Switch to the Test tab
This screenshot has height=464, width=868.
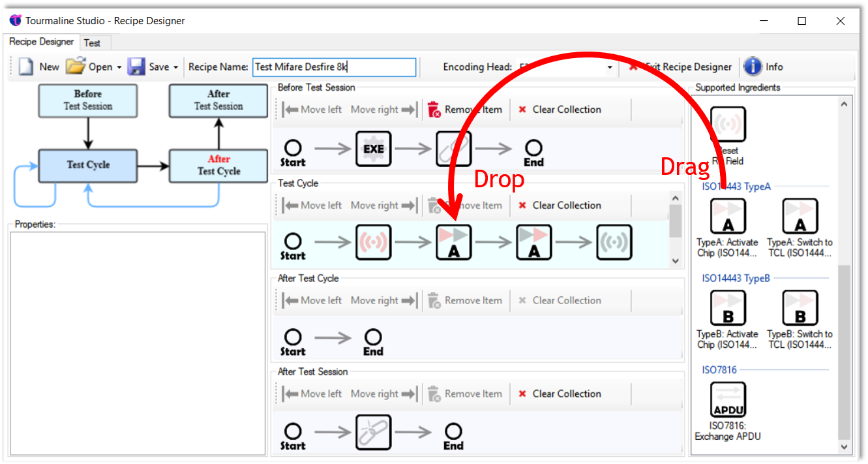93,42
